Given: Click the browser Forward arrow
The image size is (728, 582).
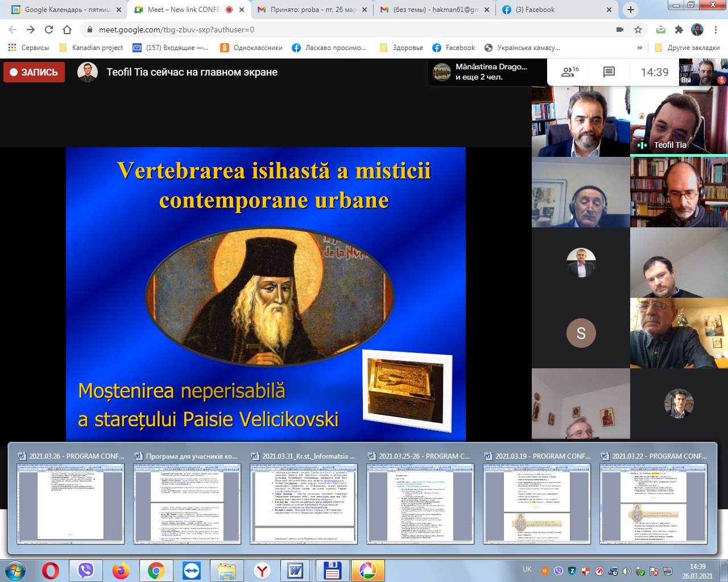Looking at the screenshot, I should tap(31, 30).
